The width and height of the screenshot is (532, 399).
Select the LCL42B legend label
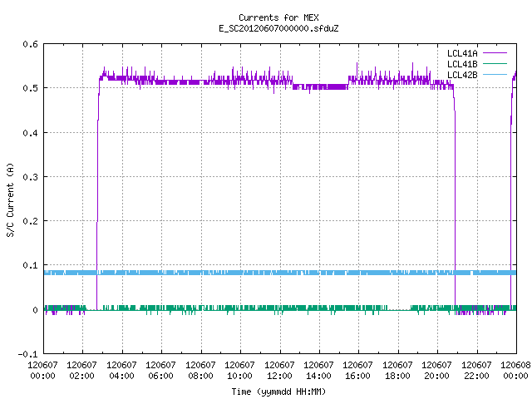click(462, 75)
